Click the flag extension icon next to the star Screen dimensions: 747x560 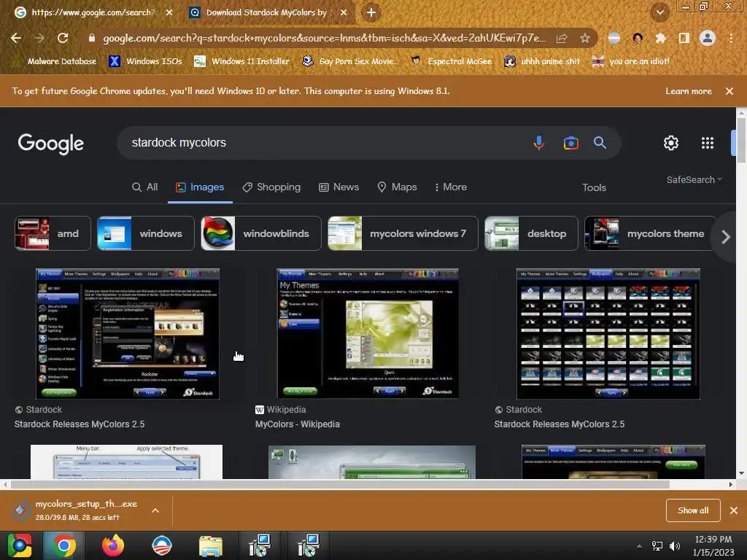click(x=614, y=38)
